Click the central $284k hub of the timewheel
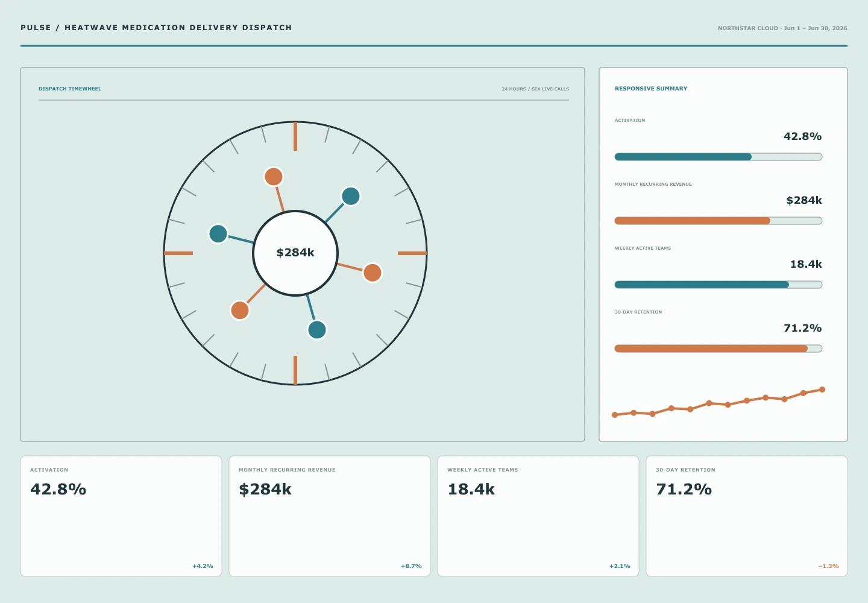 coord(295,253)
